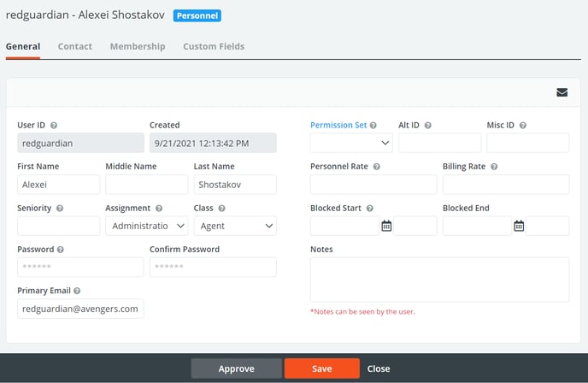Viewport: 588px width, 383px height.
Task: Click the Billing Rate help icon
Action: [495, 167]
